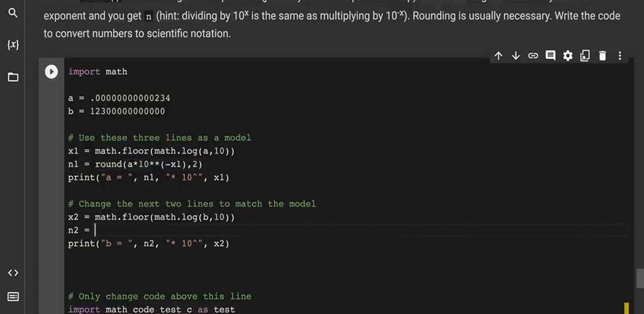
Task: Click the page vertical scrollbar thumb
Action: point(640,278)
